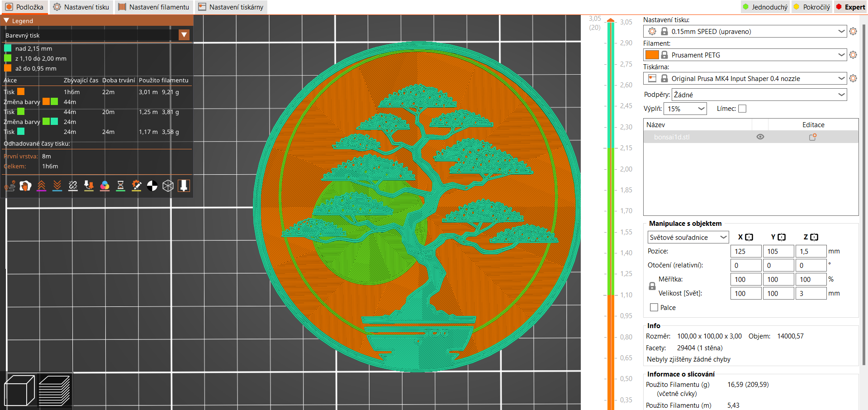
Task: Select bonsai1d.stl in object list
Action: click(x=672, y=137)
